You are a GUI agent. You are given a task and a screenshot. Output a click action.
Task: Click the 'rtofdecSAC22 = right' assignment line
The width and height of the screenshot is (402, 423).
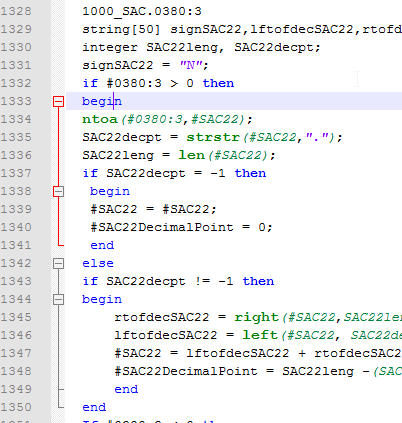point(258,317)
